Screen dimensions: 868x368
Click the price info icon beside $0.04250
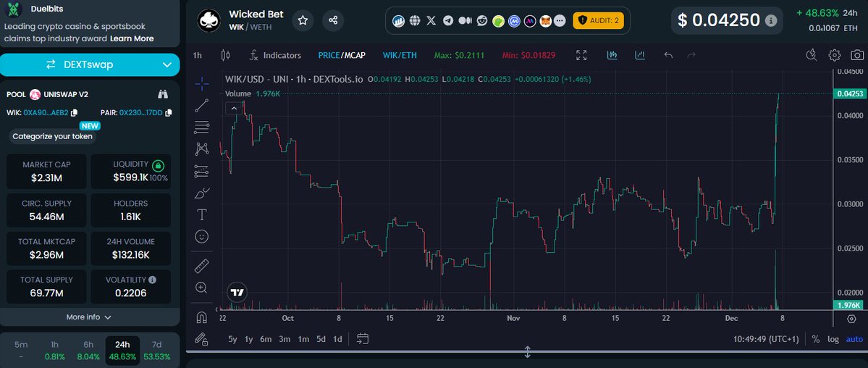tap(770, 21)
